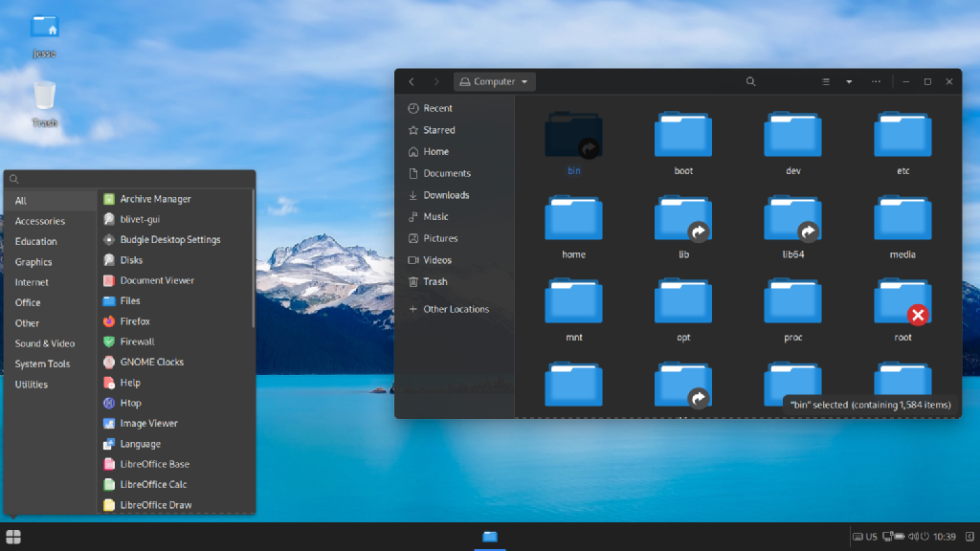Click the back navigation arrow in Files
Viewport: 980px width, 551px height.
pos(412,81)
